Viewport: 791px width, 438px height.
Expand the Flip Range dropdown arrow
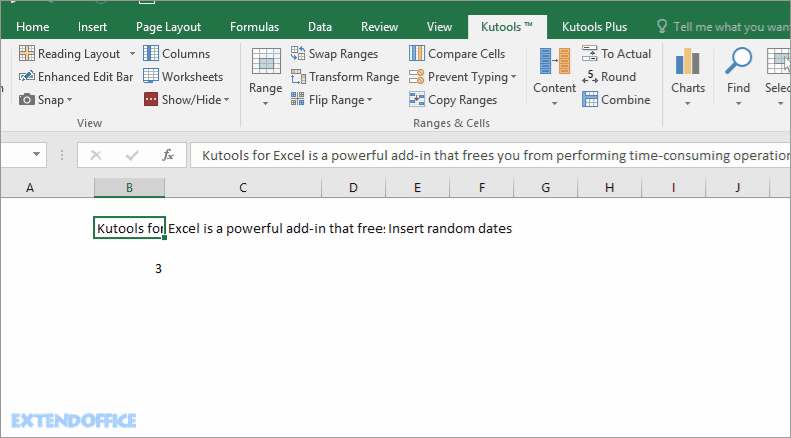[370, 100]
